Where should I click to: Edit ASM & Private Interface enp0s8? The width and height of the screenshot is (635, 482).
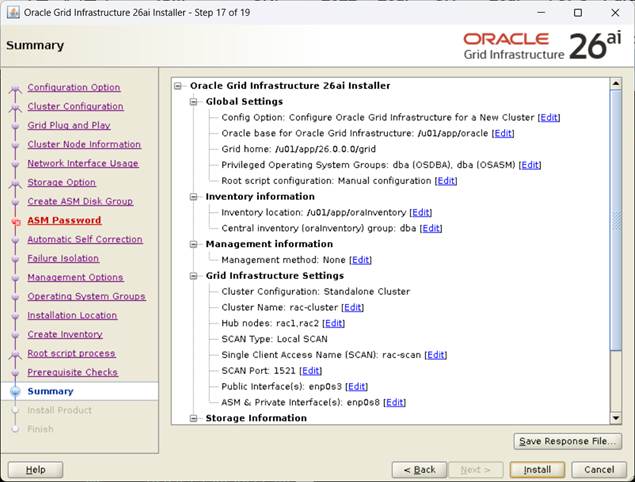394,402
